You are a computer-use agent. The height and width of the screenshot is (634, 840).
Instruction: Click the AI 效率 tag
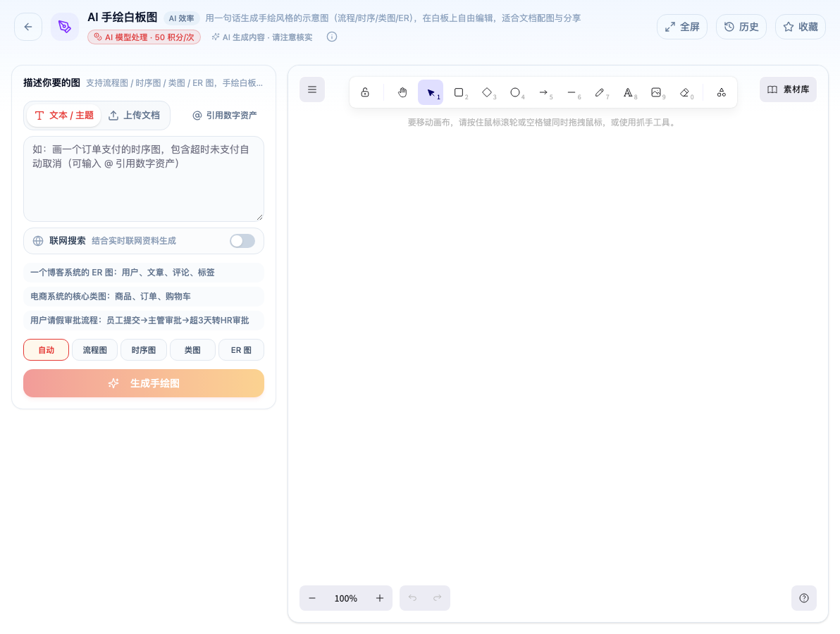click(182, 18)
